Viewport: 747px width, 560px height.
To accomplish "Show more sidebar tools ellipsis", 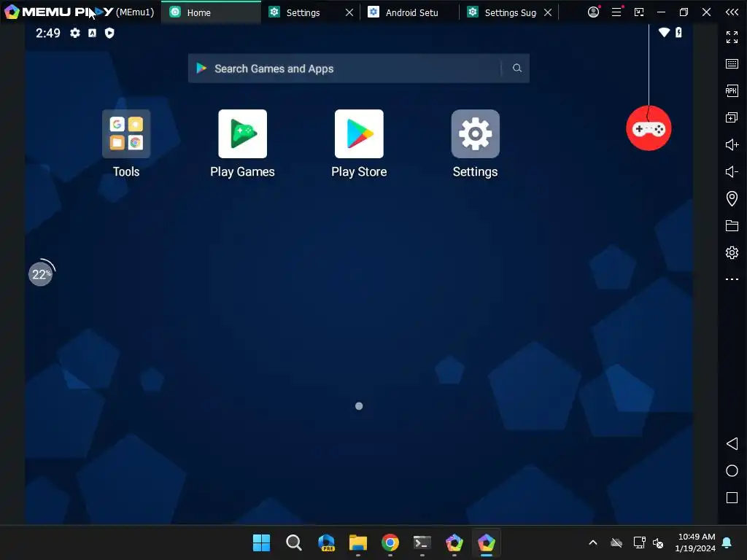I will pyautogui.click(x=732, y=279).
